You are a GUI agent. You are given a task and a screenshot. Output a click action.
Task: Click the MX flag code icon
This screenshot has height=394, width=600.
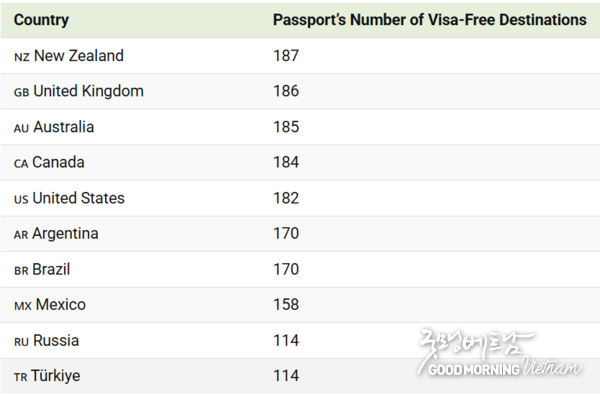tap(23, 306)
